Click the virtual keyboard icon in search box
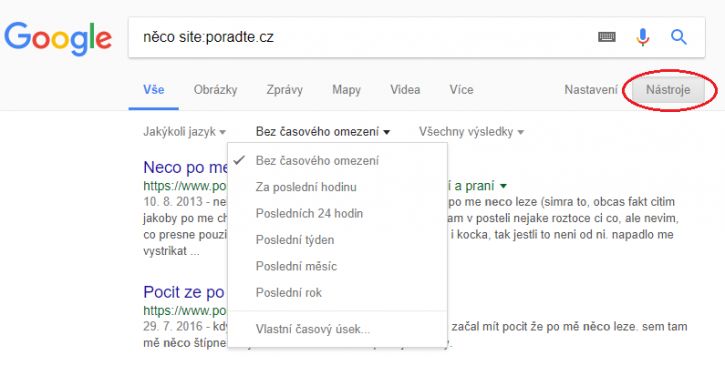The image size is (725, 376). tap(607, 37)
